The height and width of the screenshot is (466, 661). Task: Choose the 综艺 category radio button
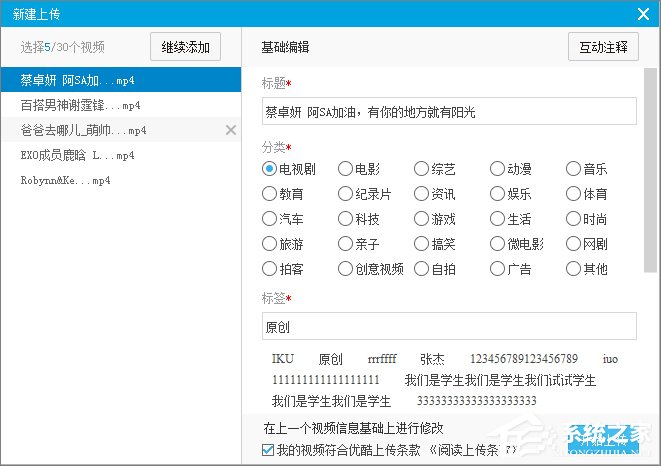pyautogui.click(x=421, y=169)
